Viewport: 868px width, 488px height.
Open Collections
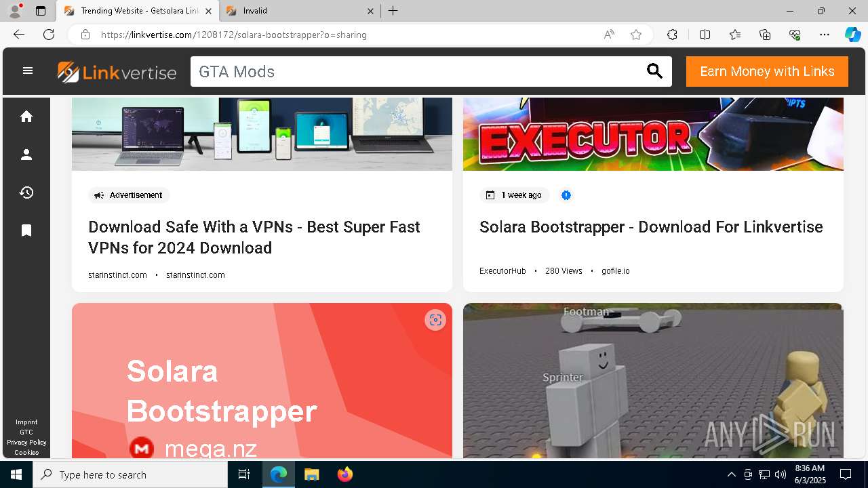(x=765, y=35)
